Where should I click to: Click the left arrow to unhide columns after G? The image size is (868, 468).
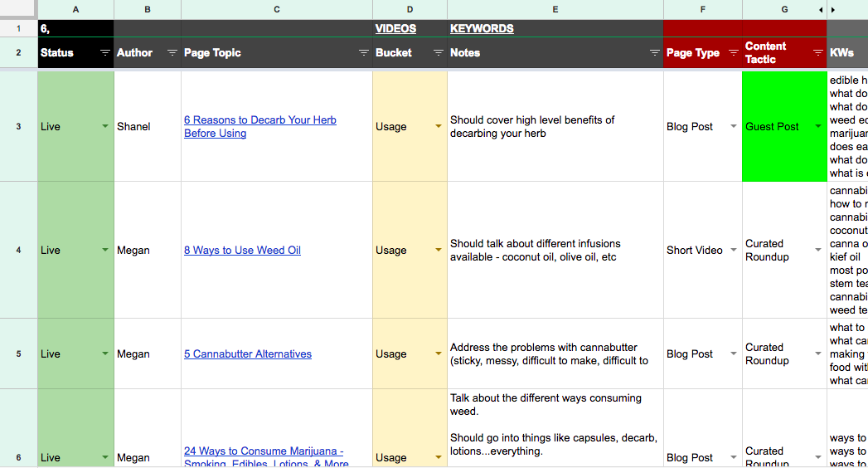[x=821, y=10]
